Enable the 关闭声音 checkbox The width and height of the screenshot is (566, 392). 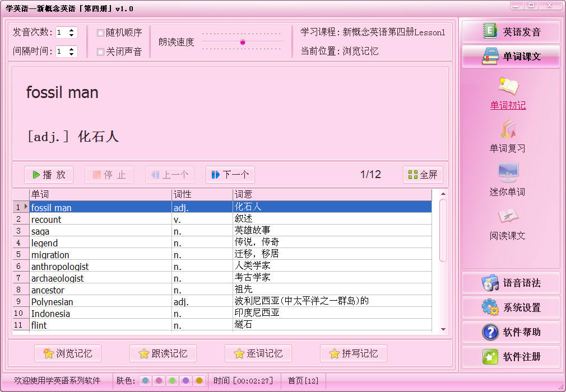click(x=100, y=52)
